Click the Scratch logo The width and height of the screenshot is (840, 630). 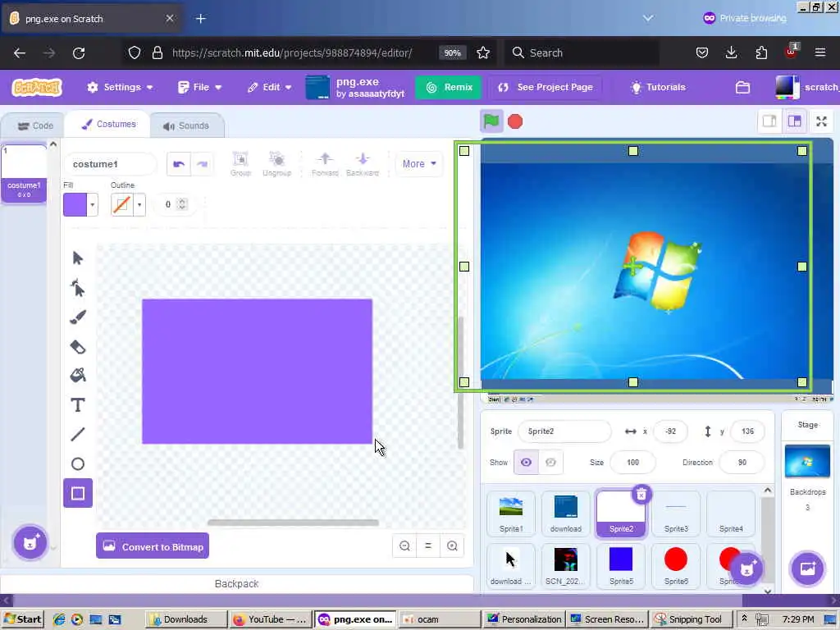(x=37, y=87)
